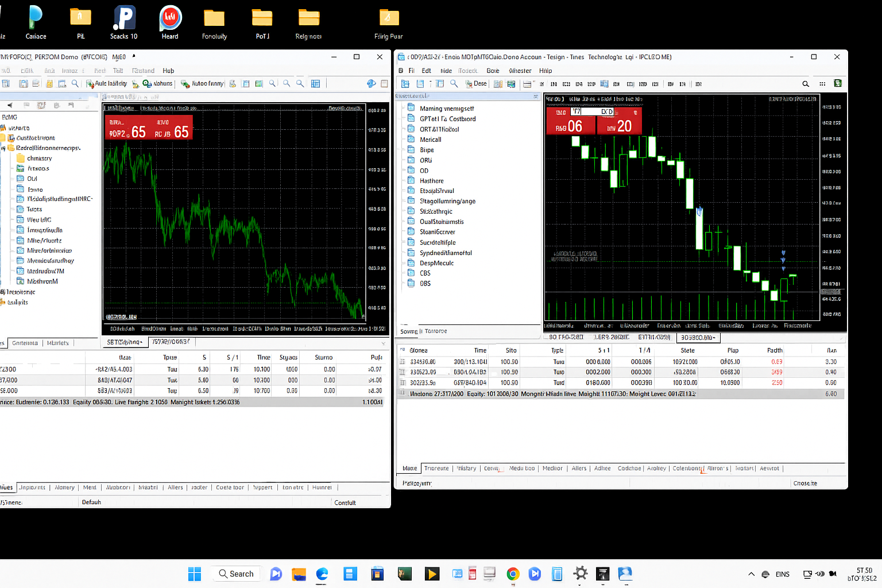
Task: Click the Search box on the taskbar
Action: pyautogui.click(x=236, y=574)
